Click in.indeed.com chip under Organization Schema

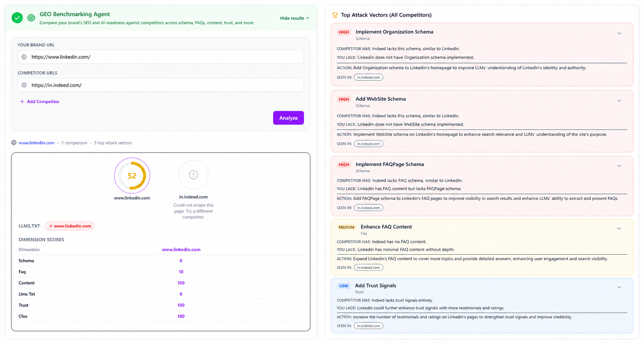tap(369, 77)
